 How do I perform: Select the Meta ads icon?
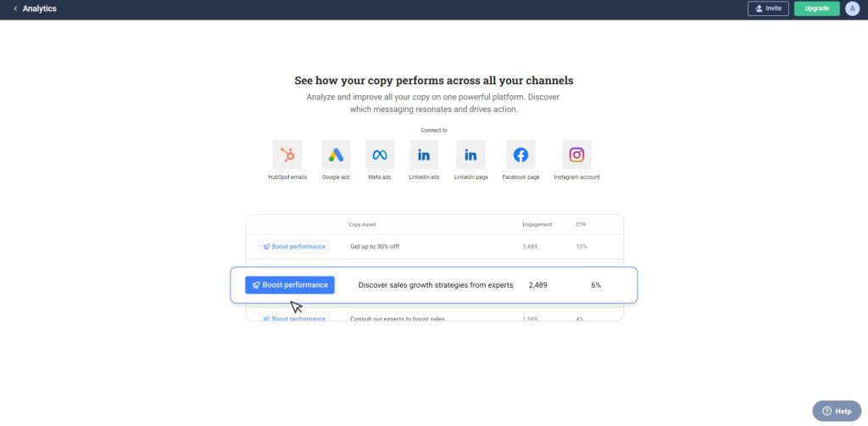point(380,155)
